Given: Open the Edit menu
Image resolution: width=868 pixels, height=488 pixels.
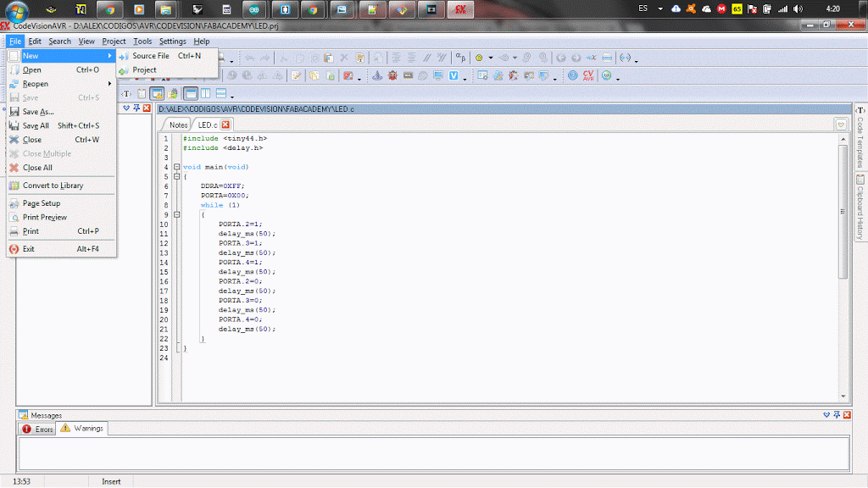Looking at the screenshot, I should coord(34,41).
